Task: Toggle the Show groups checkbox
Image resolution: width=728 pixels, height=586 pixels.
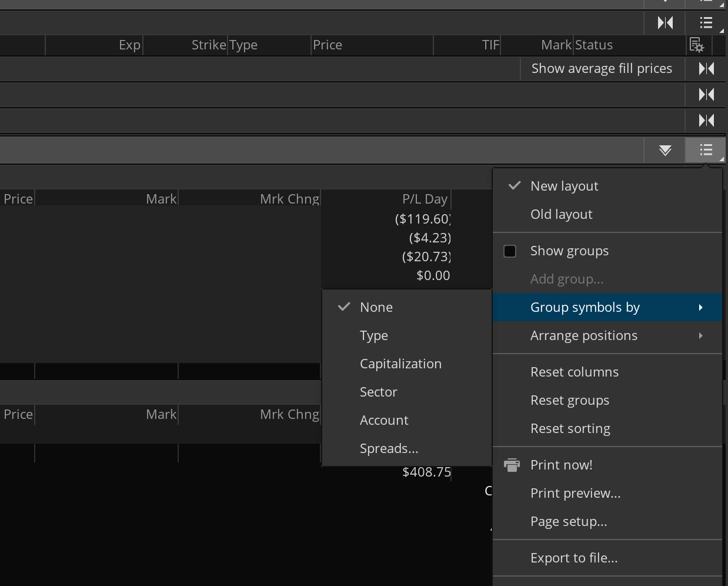Action: [510, 251]
